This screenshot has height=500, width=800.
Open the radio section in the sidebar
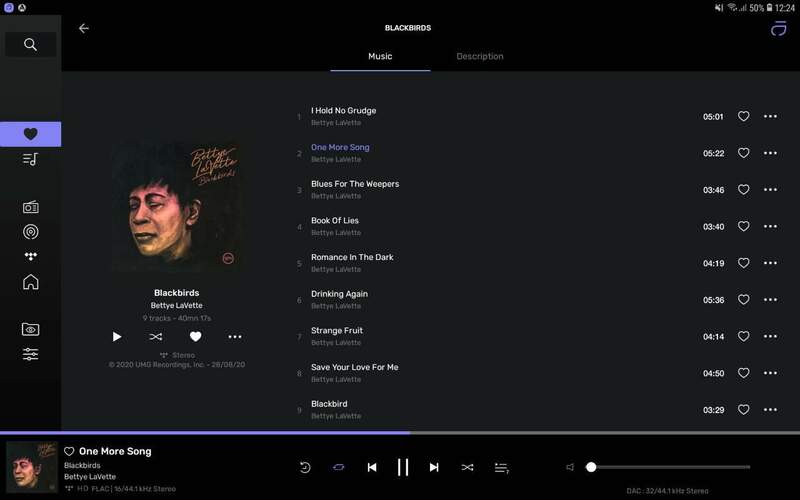[30, 207]
